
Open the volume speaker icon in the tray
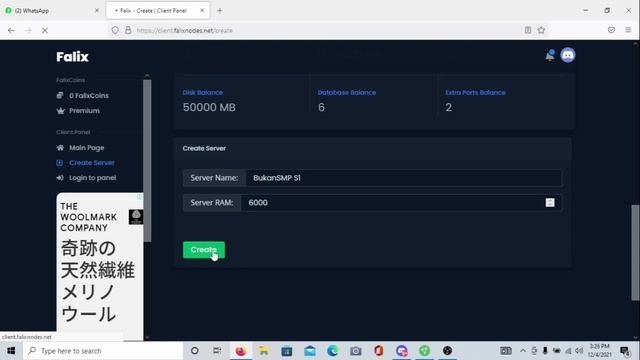(579, 351)
